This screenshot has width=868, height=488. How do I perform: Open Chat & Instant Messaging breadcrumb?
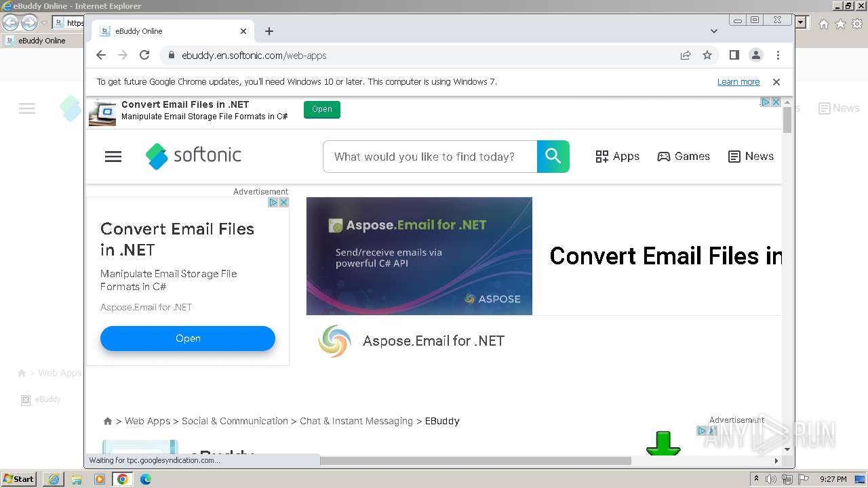tap(356, 421)
